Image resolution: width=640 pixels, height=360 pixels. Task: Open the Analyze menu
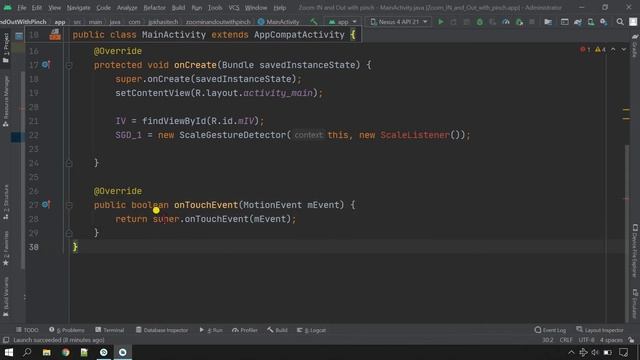click(127, 8)
